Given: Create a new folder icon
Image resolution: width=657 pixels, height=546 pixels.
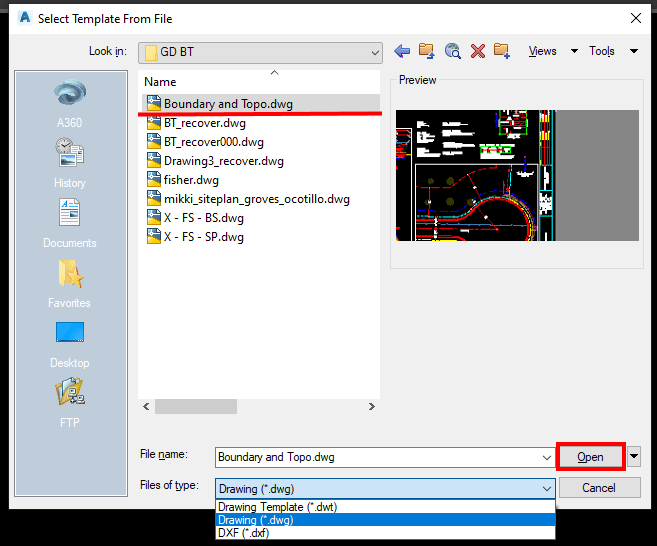Looking at the screenshot, I should pyautogui.click(x=502, y=51).
